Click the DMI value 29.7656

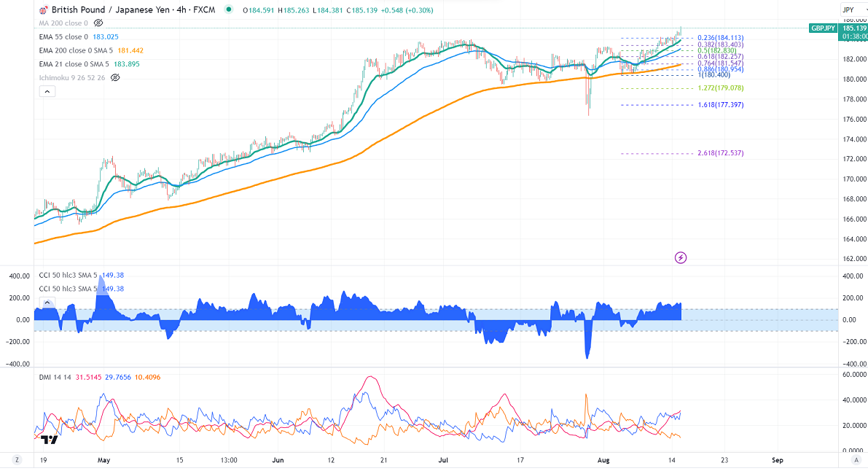coord(118,378)
